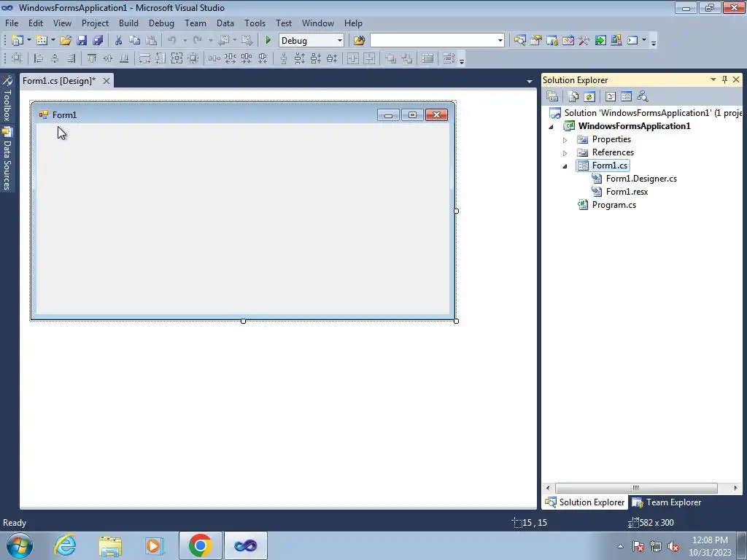Collapse the WindowsFormsApplication1 project node

(x=551, y=127)
